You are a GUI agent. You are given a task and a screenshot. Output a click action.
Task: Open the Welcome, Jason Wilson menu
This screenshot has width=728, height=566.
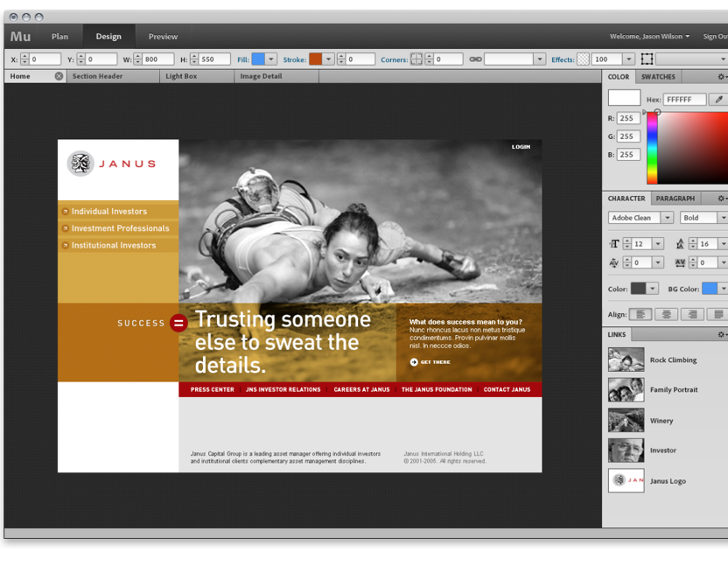649,36
